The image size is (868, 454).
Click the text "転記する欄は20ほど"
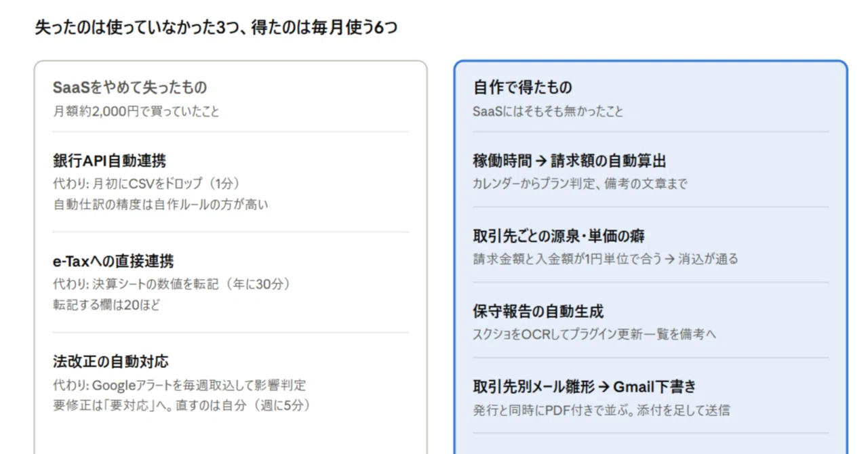pos(106,304)
